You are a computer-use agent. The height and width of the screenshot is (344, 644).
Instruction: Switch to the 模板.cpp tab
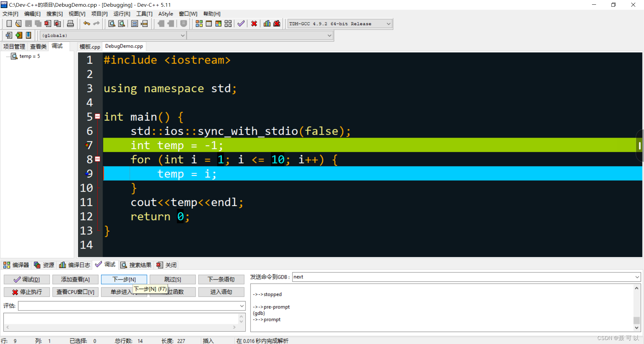click(x=89, y=46)
